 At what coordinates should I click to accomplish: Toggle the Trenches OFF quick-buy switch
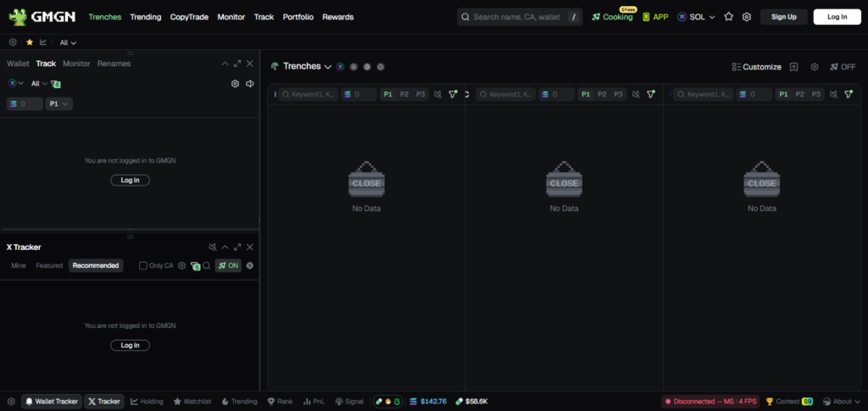pos(843,67)
